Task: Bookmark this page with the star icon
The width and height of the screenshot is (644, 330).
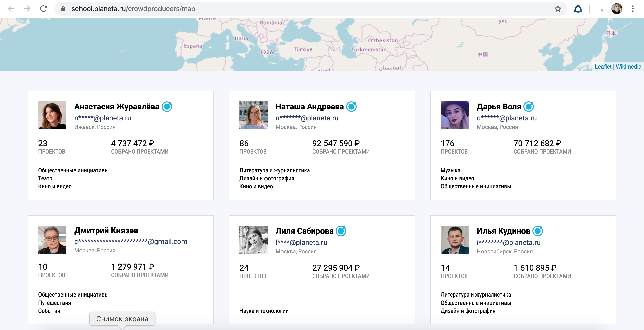Action: tap(558, 9)
